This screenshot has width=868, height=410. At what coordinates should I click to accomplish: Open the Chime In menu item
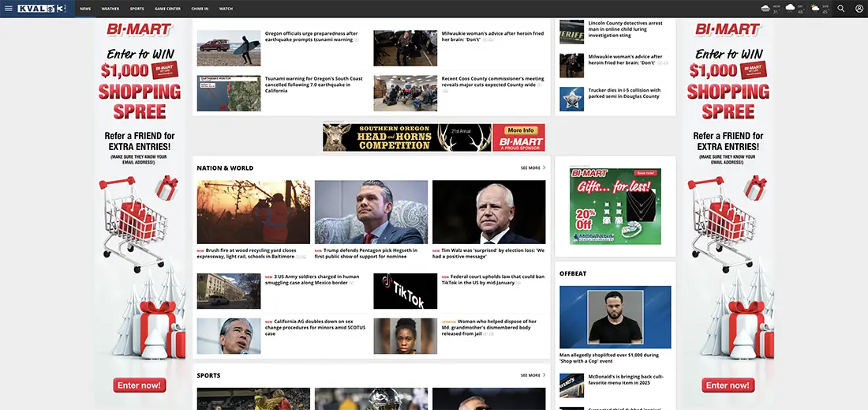200,9
